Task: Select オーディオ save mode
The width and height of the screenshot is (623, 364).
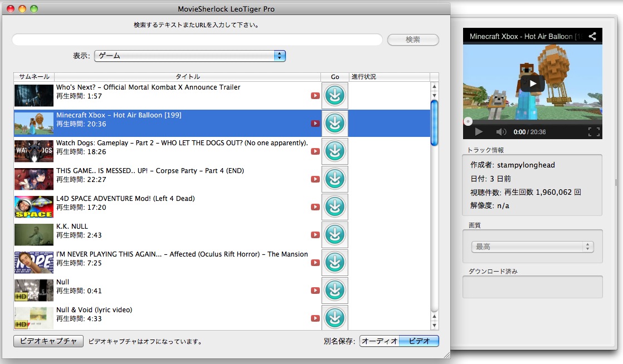Action: (379, 341)
